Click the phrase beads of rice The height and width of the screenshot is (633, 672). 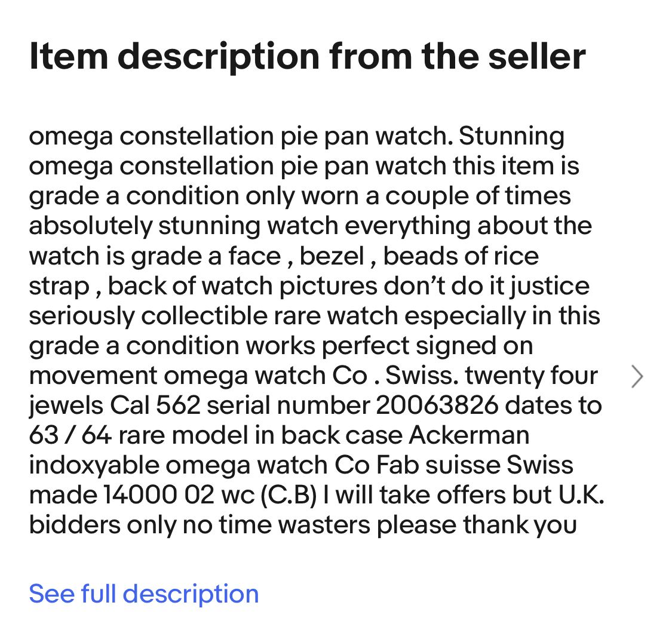461,256
